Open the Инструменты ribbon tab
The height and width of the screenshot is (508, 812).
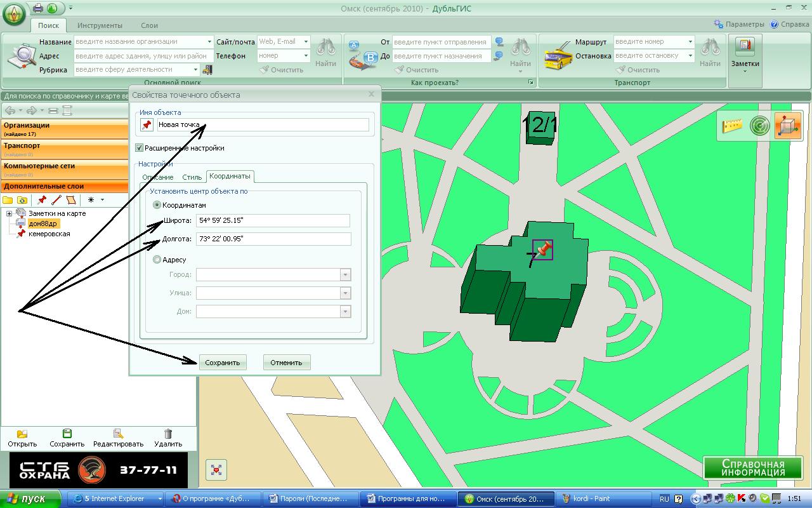[100, 25]
